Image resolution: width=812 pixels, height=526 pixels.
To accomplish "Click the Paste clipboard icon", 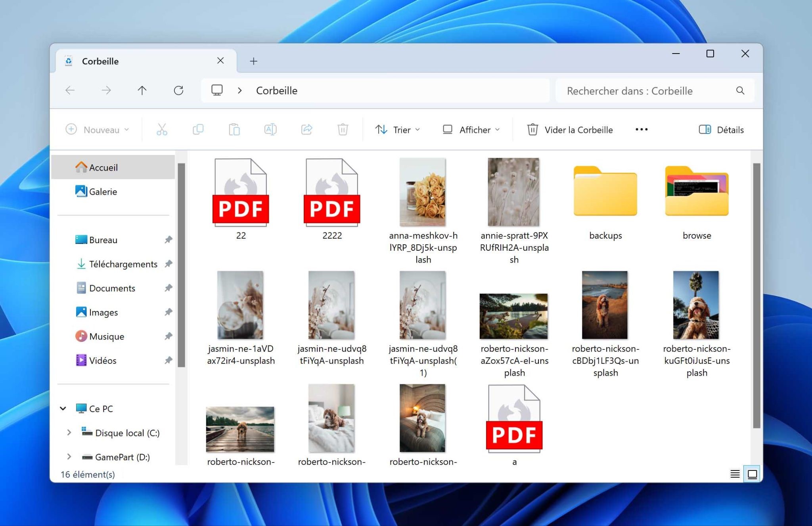I will click(x=234, y=129).
